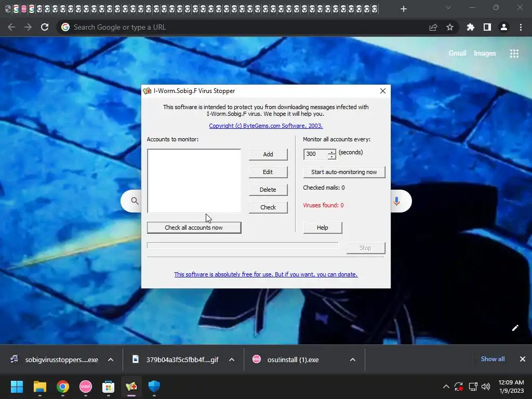Open Google apps grid
This screenshot has width=532, height=399.
point(514,54)
